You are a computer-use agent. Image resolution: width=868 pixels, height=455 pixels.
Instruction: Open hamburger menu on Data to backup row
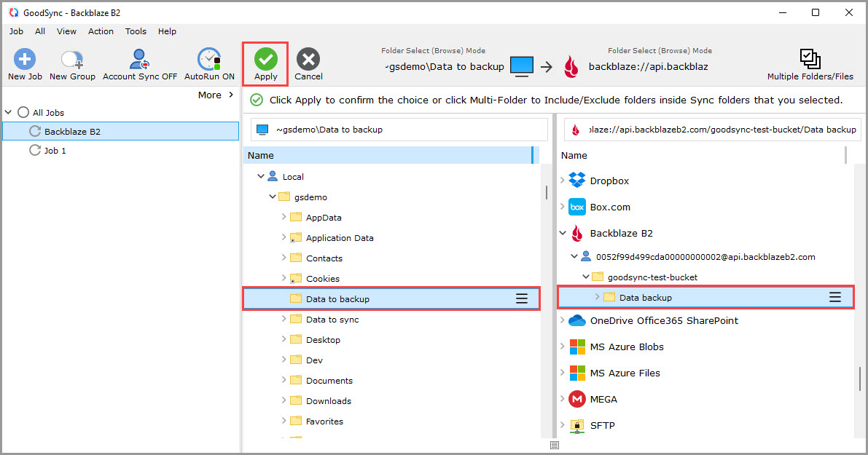(x=522, y=298)
